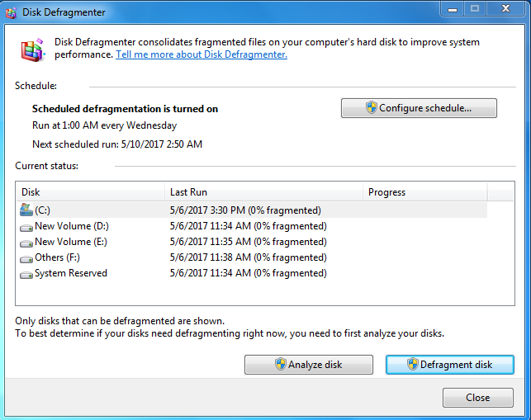Click the drive icon next to New Volume (E:)
The width and height of the screenshot is (531, 420).
tap(26, 243)
